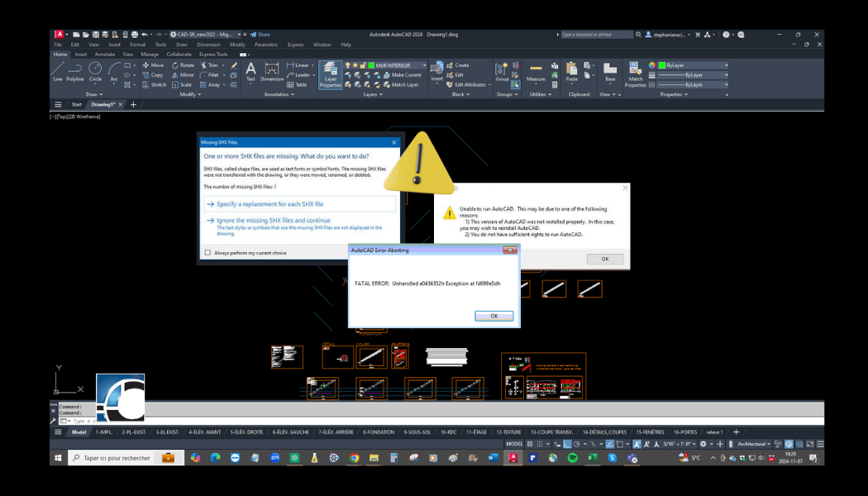This screenshot has height=496, width=868.
Task: Click the Match Properties icon
Action: coord(635,73)
